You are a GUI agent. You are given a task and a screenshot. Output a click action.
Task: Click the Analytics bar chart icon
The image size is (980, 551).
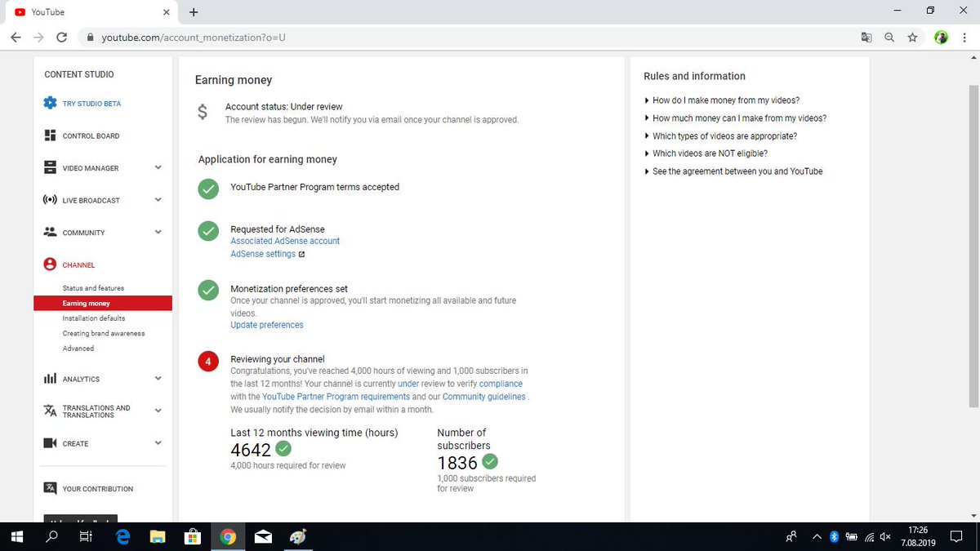(50, 379)
